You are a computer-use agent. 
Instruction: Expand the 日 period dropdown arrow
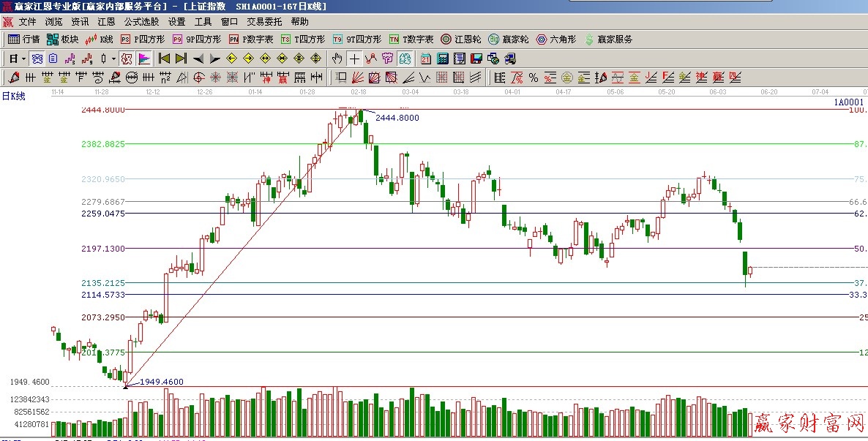[x=23, y=59]
